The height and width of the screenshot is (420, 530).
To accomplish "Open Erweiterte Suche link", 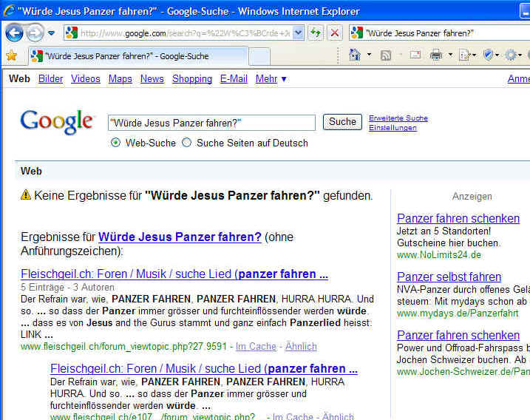I will pos(398,118).
